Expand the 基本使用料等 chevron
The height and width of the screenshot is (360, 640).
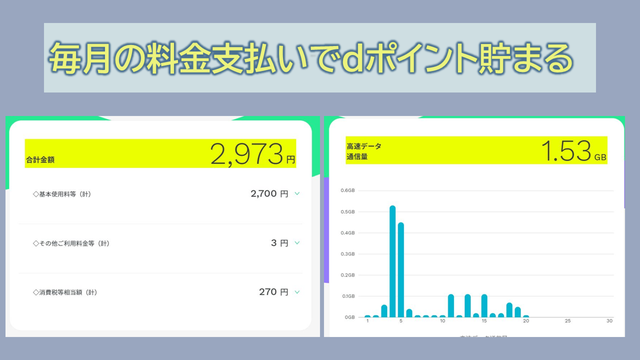(x=297, y=194)
